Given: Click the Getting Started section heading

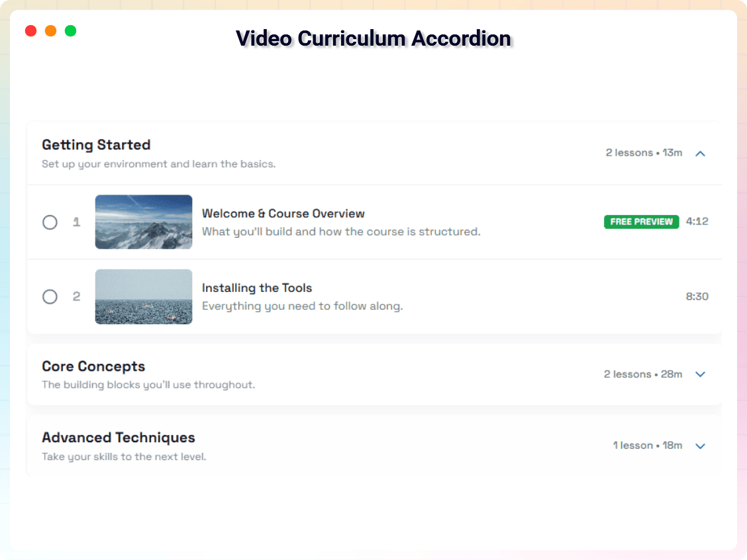Looking at the screenshot, I should (x=96, y=145).
